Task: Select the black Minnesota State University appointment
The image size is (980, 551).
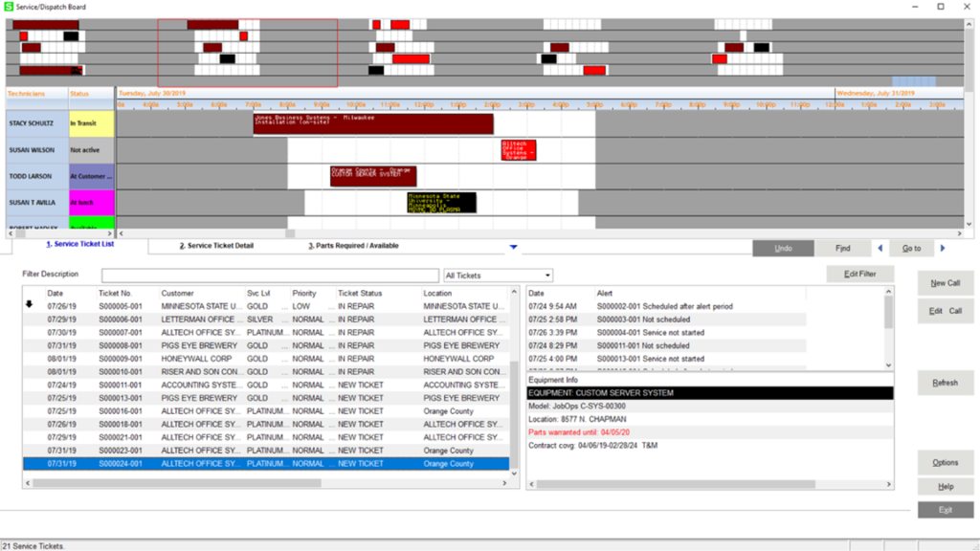Action: pyautogui.click(x=440, y=203)
